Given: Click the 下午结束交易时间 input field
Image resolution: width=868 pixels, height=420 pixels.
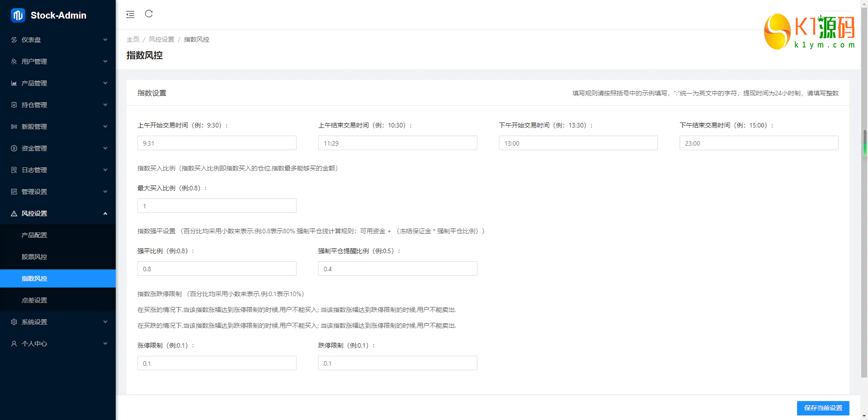Looking at the screenshot, I should (759, 143).
